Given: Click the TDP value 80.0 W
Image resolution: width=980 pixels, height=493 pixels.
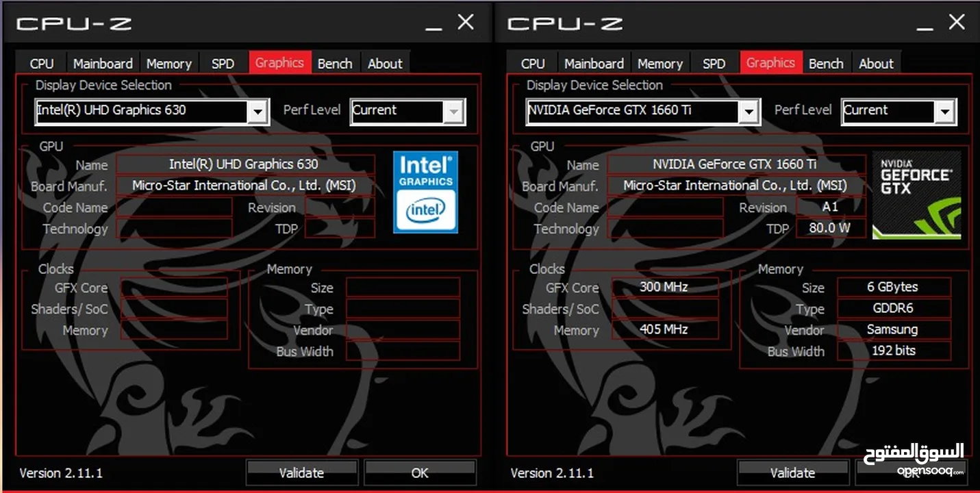Looking at the screenshot, I should pos(831,228).
